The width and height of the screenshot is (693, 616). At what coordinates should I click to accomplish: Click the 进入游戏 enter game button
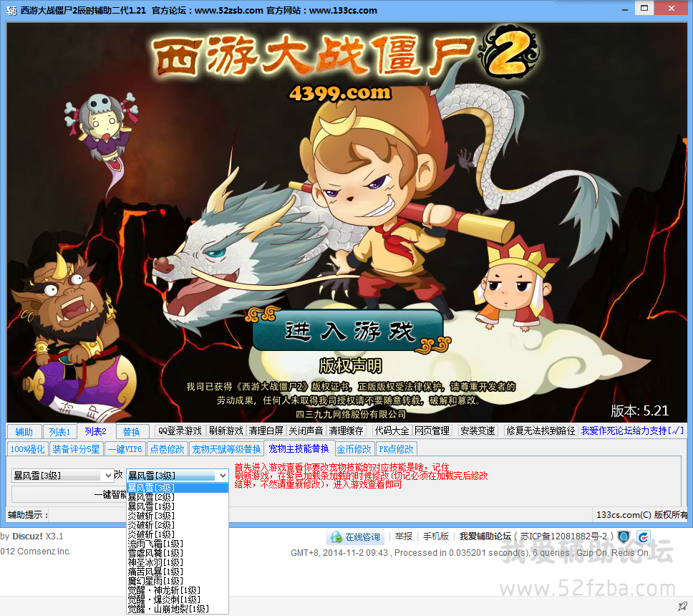[x=349, y=332]
